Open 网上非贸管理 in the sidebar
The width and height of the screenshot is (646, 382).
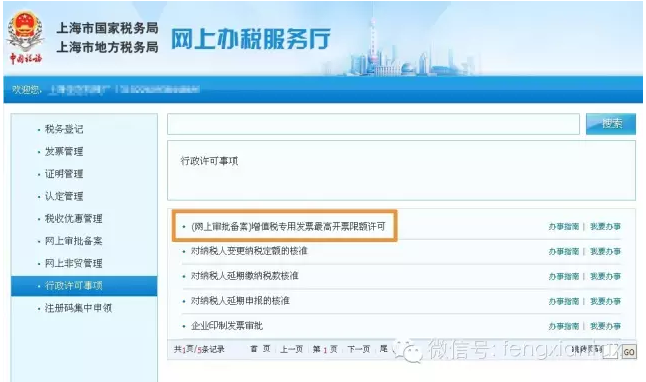[73, 263]
